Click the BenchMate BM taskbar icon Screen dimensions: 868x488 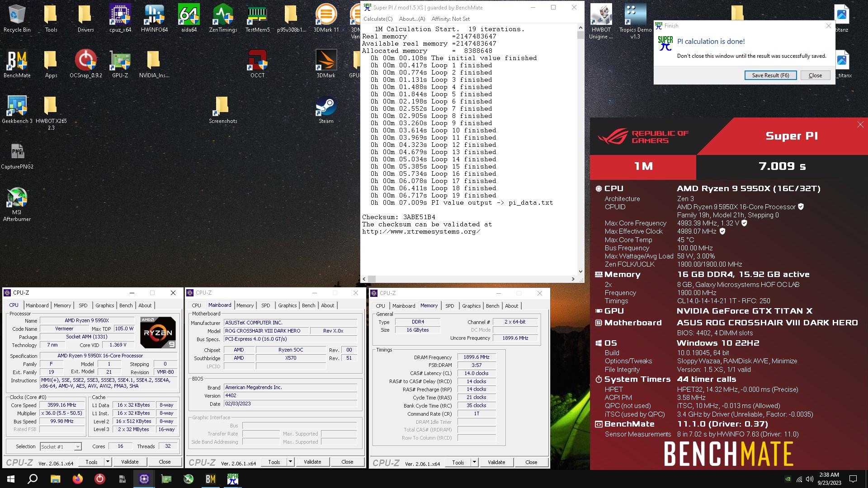(211, 479)
